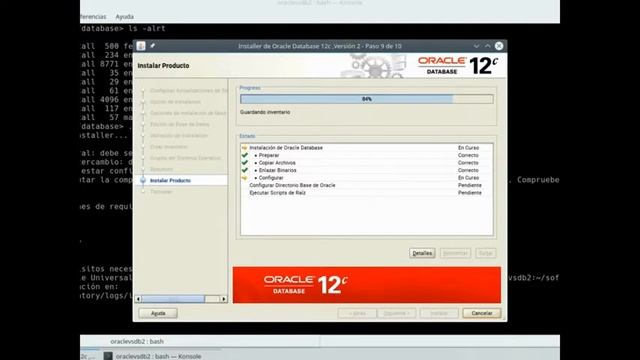Click the in-progress arrow icon beside Configurar
640x360 pixels.
[x=244, y=178]
